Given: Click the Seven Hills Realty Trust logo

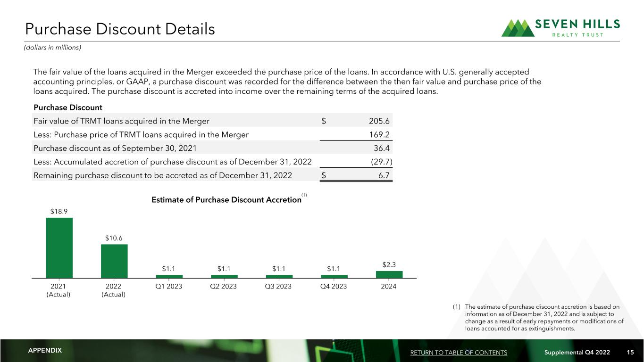Looking at the screenshot, I should click(x=560, y=28).
